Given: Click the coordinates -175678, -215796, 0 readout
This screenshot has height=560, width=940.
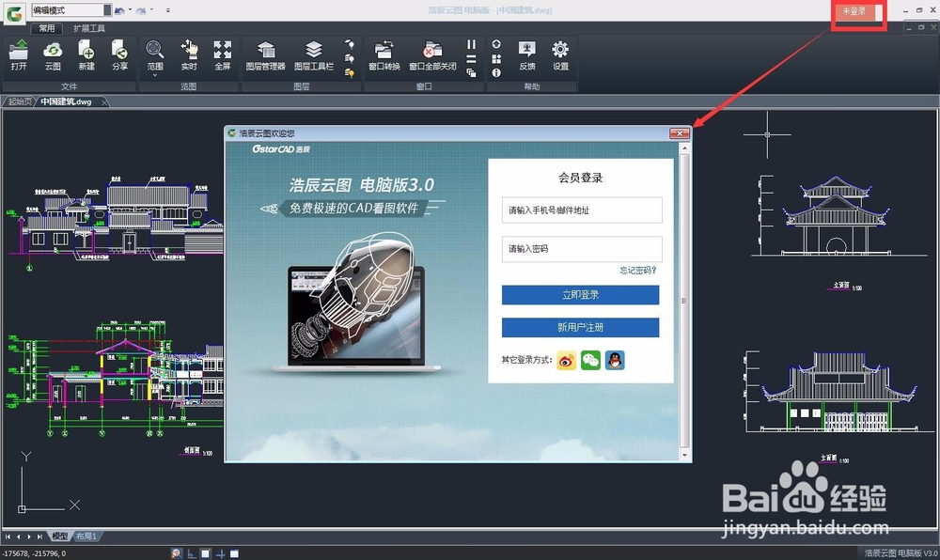Looking at the screenshot, I should [34, 553].
